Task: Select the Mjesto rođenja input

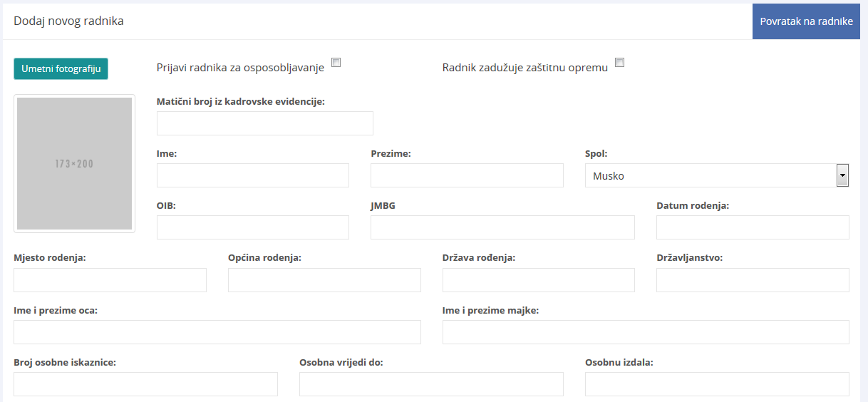Action: pyautogui.click(x=110, y=280)
